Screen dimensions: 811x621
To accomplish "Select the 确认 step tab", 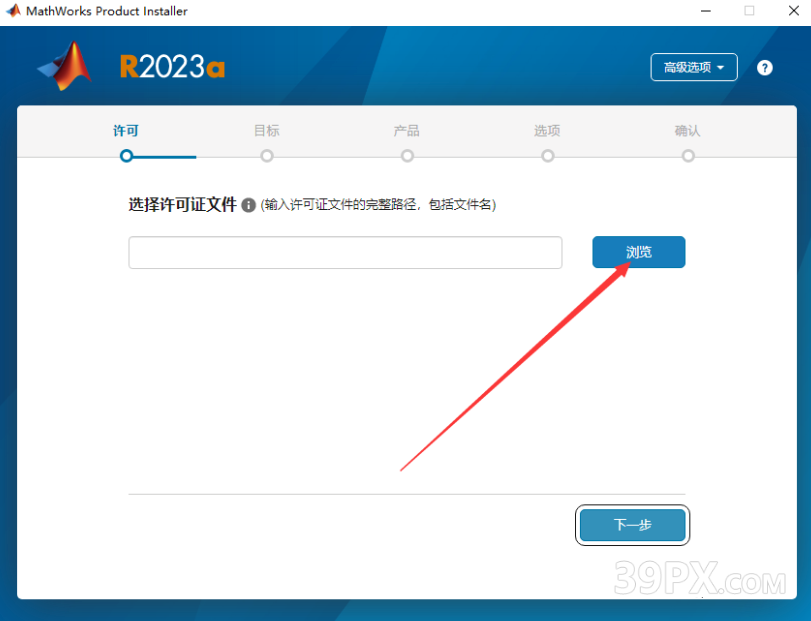I will tap(687, 131).
